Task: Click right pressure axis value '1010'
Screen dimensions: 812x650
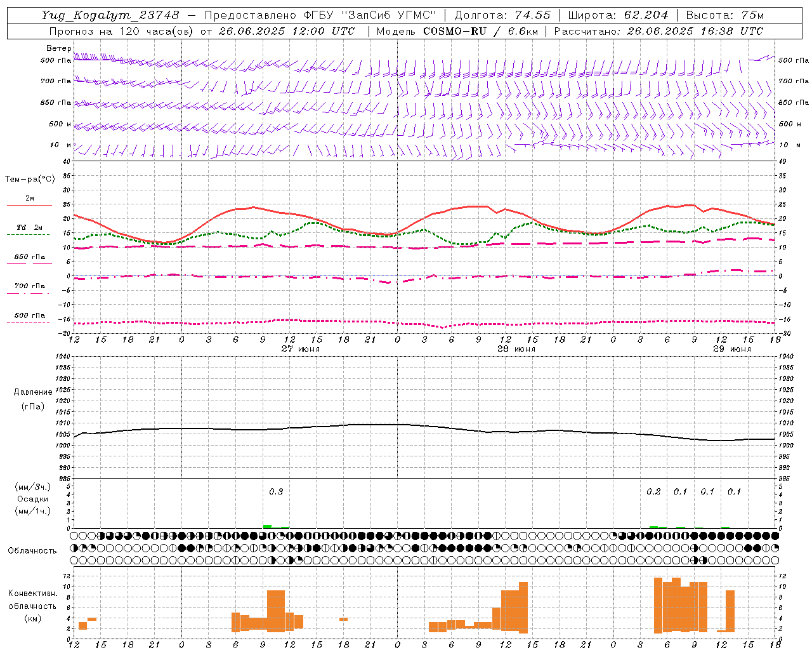Action: 786,423
